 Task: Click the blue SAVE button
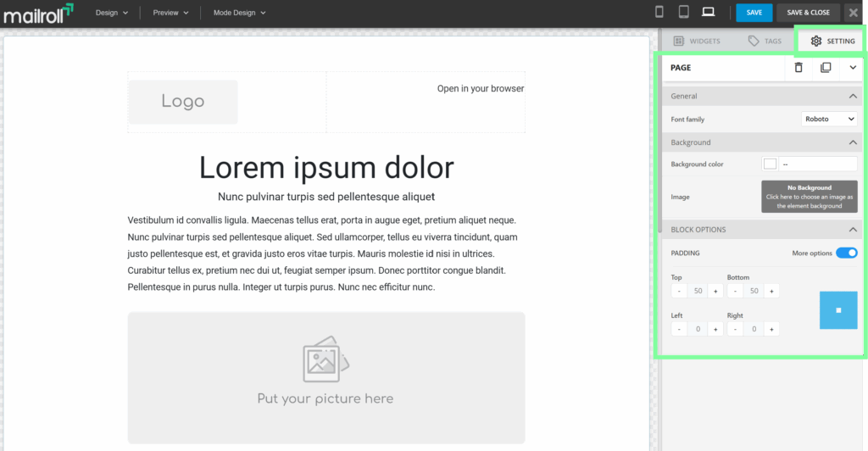coord(754,13)
